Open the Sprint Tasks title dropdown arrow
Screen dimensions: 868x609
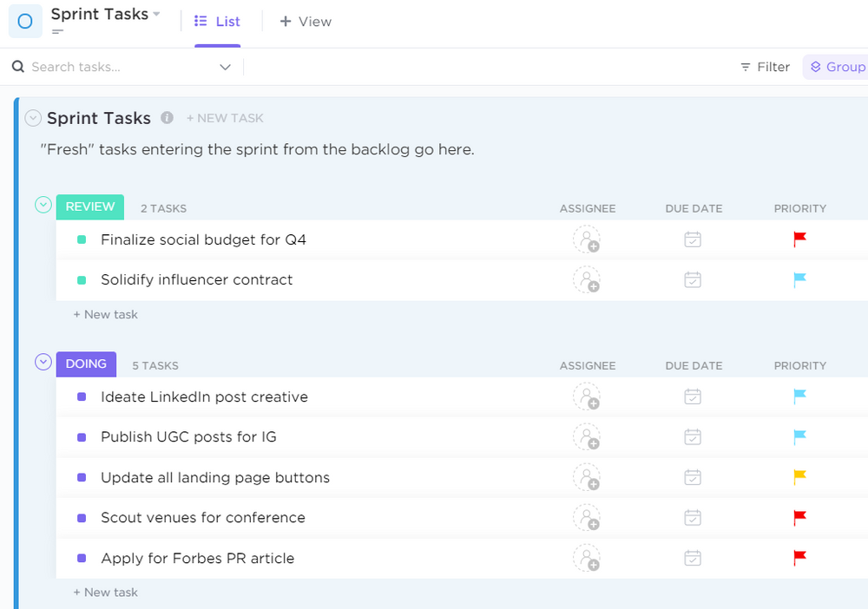[156, 15]
